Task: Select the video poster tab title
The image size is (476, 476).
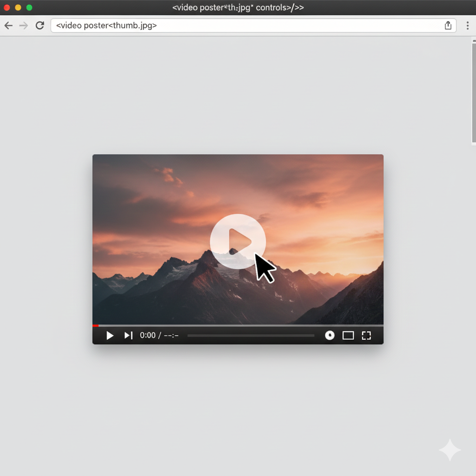Action: [238, 7]
